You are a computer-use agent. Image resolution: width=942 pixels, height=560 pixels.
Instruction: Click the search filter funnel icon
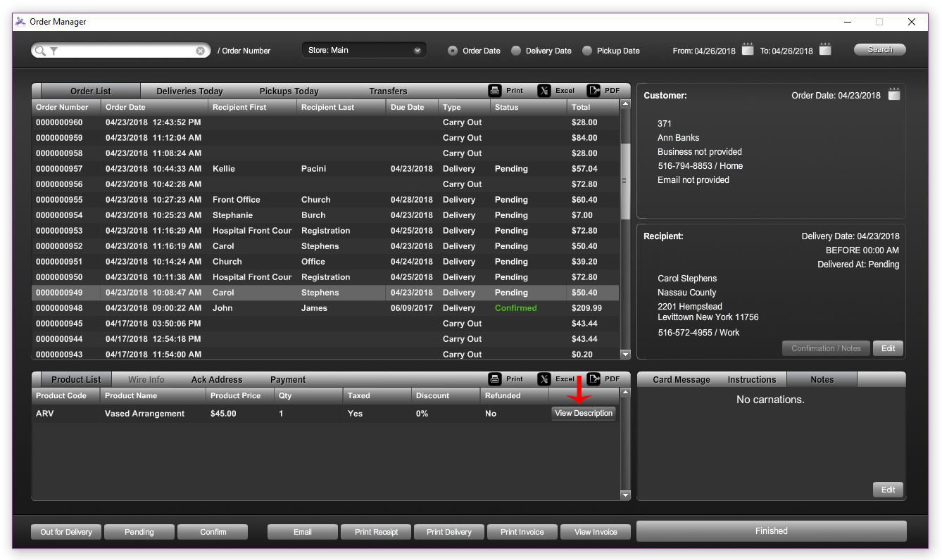(x=54, y=51)
